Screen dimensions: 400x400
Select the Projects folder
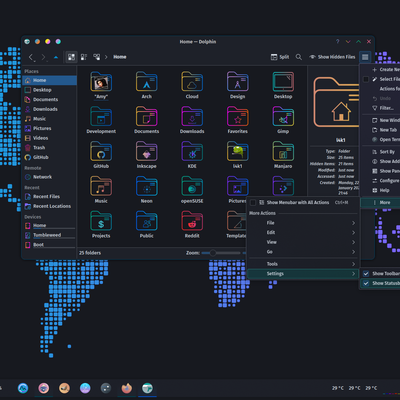coord(101,225)
